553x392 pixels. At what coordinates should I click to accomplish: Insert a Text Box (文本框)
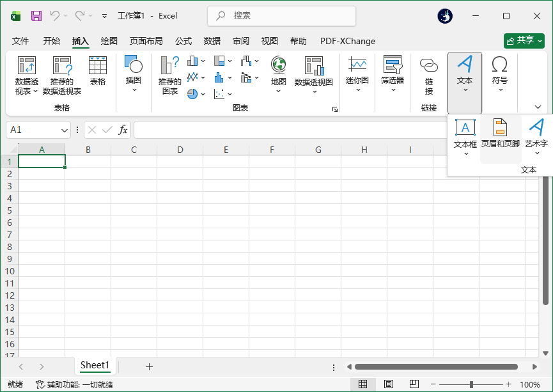coord(465,127)
